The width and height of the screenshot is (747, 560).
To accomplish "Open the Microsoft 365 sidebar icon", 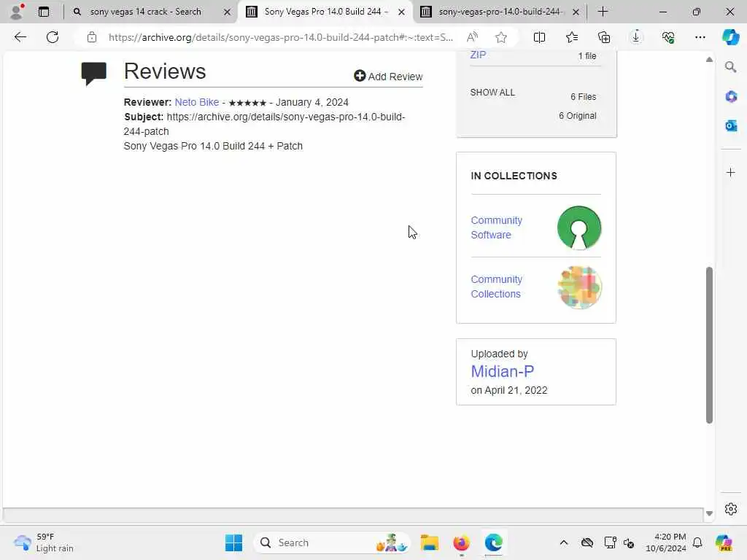I will pyautogui.click(x=731, y=97).
